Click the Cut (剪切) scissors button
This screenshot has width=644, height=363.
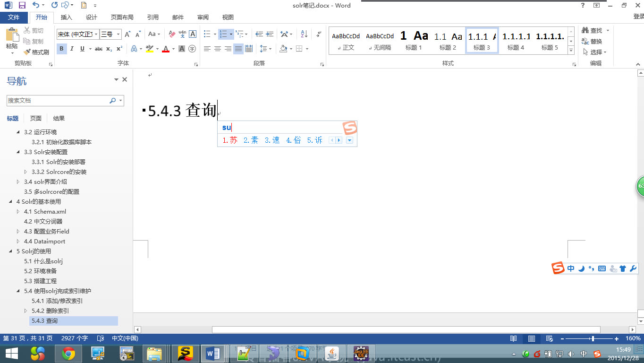[x=34, y=30]
